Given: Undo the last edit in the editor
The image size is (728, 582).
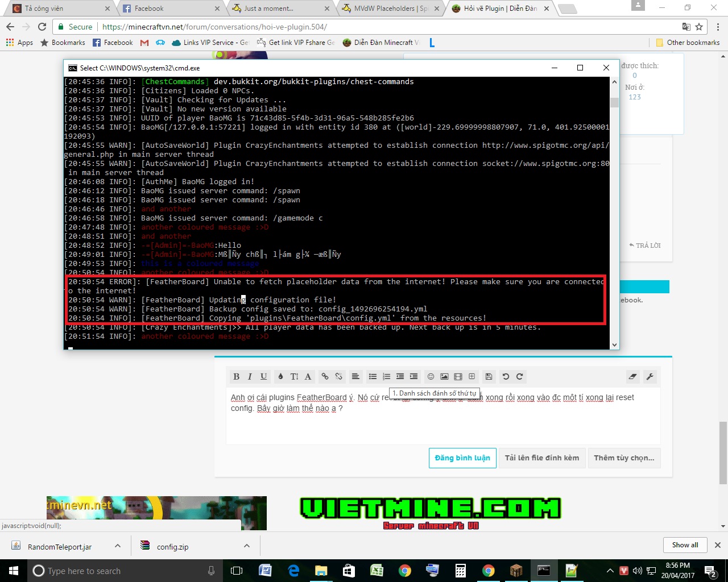Looking at the screenshot, I should (x=505, y=376).
